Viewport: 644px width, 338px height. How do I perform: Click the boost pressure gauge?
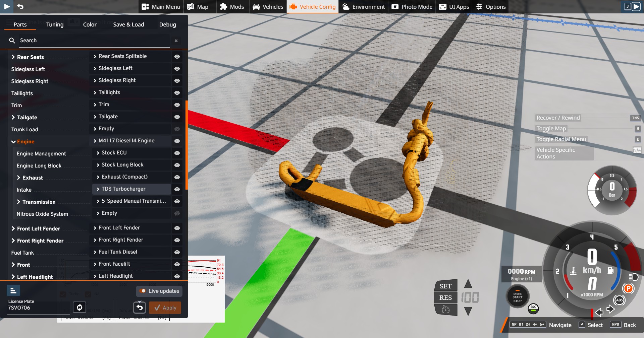tap(612, 191)
